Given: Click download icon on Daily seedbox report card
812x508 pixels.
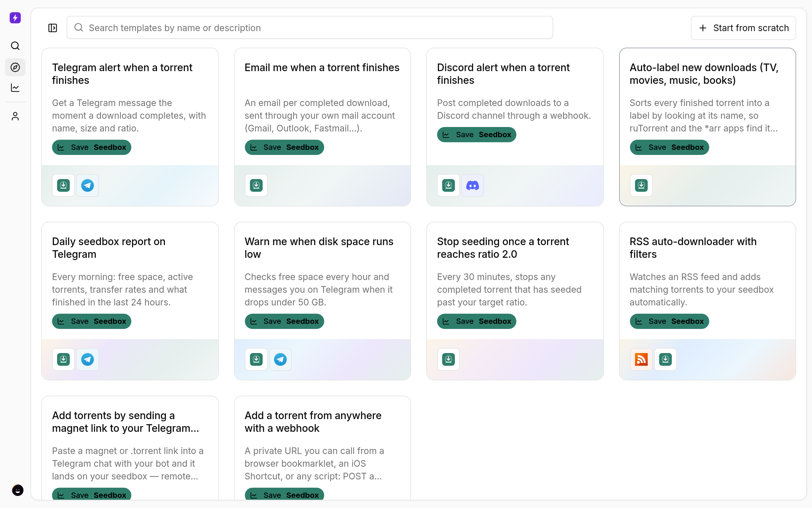Looking at the screenshot, I should (63, 359).
